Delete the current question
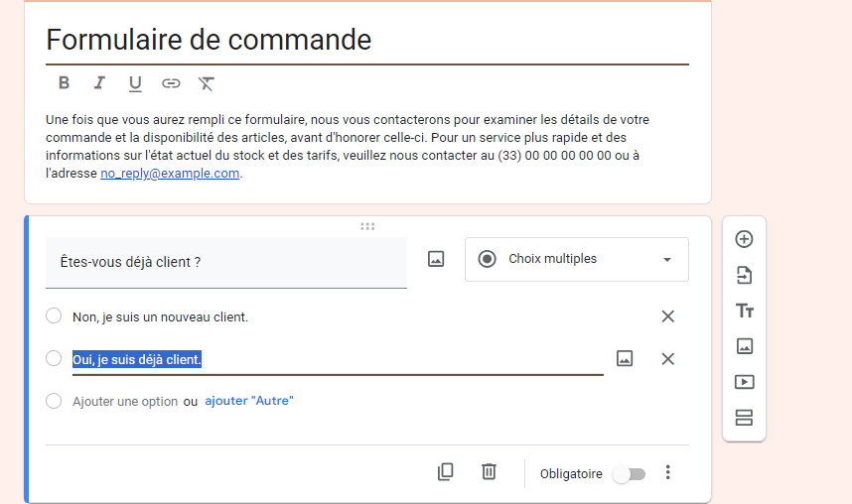Viewport: 852px width, 504px height. click(x=489, y=472)
